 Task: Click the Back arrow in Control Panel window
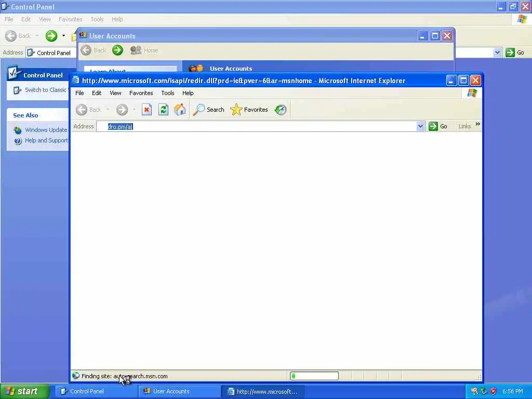coord(11,36)
